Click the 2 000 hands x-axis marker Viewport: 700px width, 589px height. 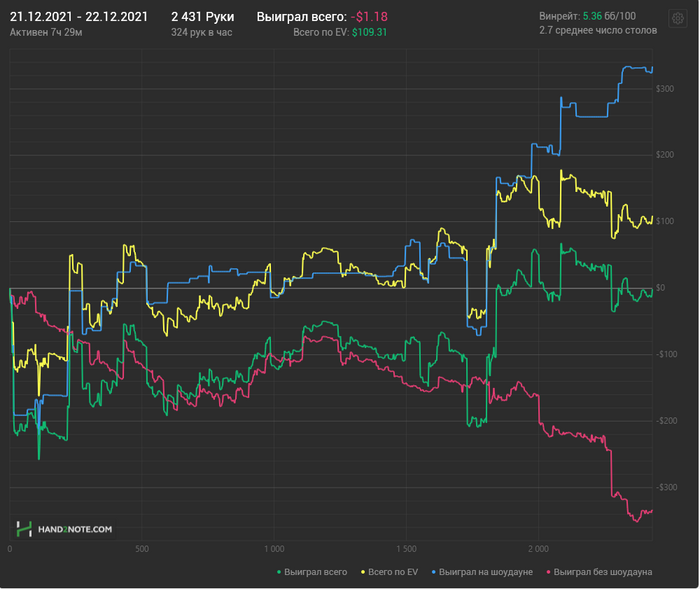(x=540, y=549)
